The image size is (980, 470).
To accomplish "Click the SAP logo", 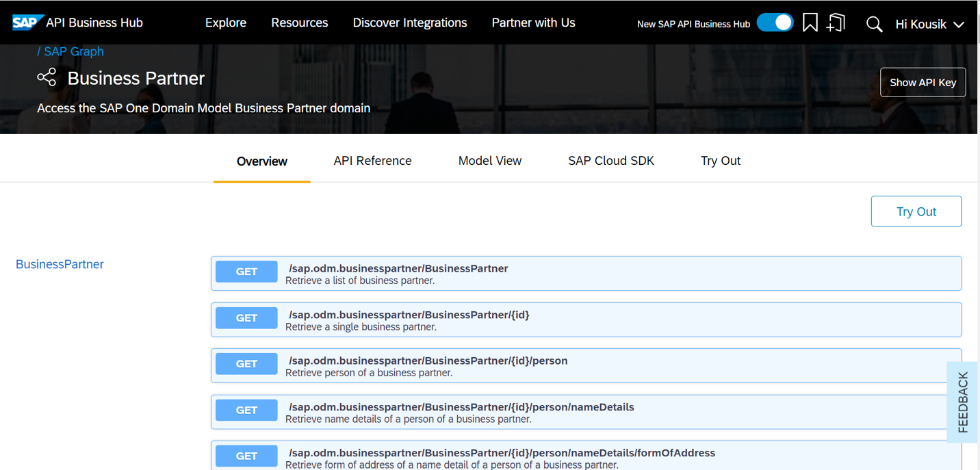I will (x=27, y=23).
